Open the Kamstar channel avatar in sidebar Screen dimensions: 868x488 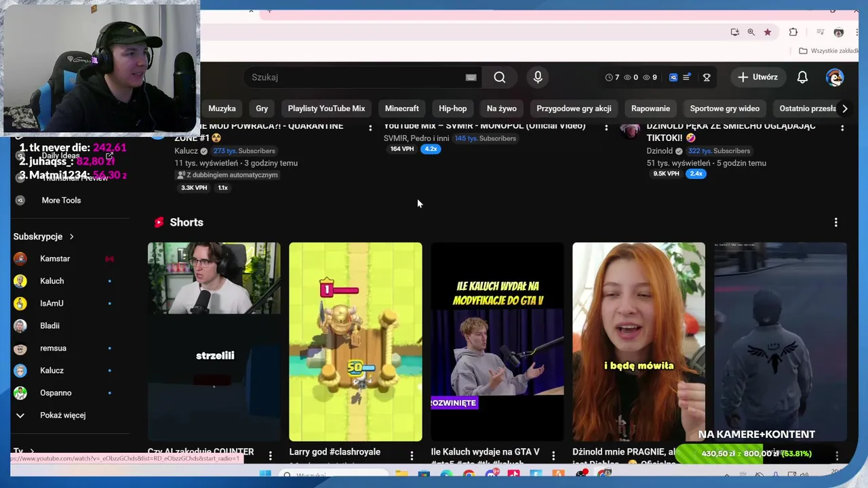(20, 258)
